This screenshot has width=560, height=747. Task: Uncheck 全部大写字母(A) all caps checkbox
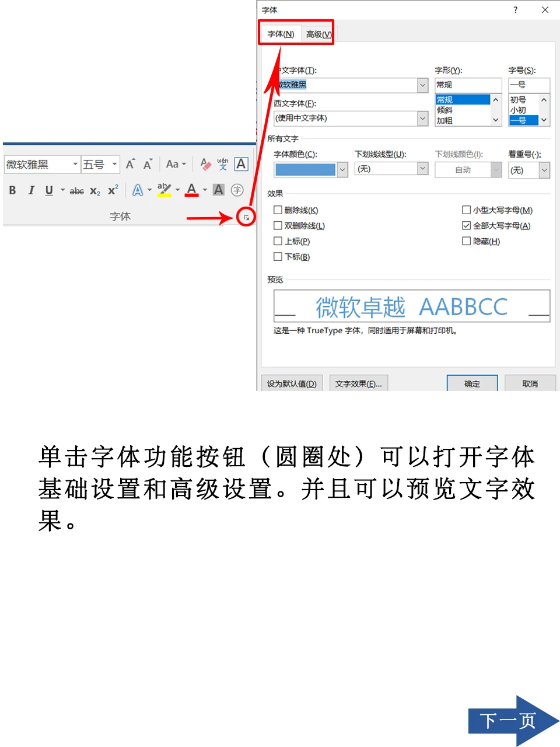(x=466, y=225)
